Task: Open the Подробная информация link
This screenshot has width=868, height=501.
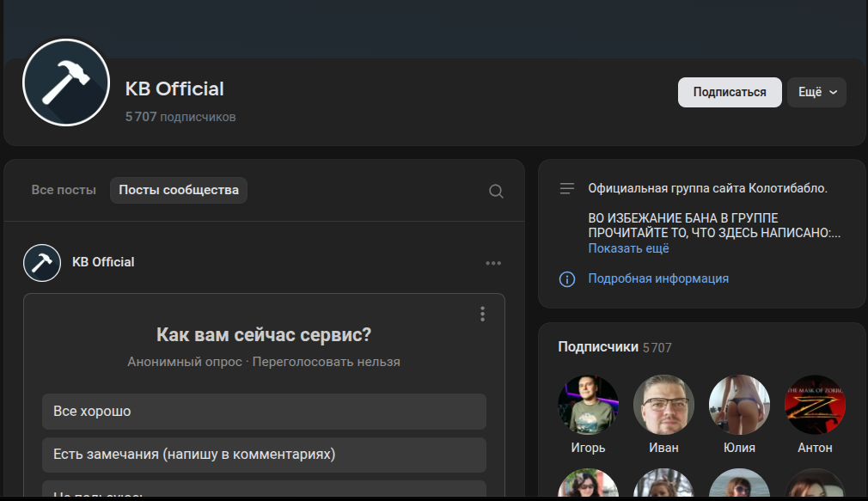Action: (658, 278)
